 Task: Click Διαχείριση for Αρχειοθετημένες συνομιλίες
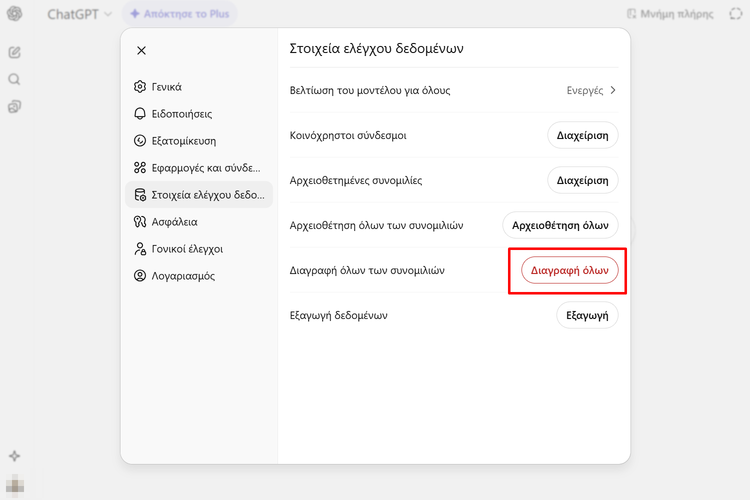click(582, 180)
